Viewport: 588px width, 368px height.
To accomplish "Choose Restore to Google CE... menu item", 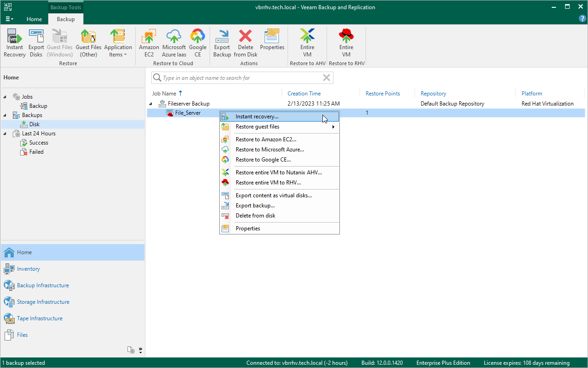I will (280, 160).
